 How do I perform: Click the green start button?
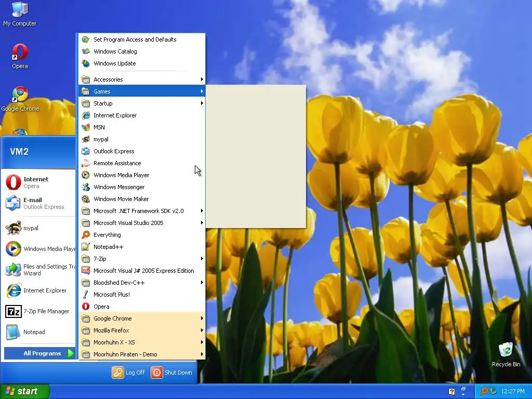point(25,391)
